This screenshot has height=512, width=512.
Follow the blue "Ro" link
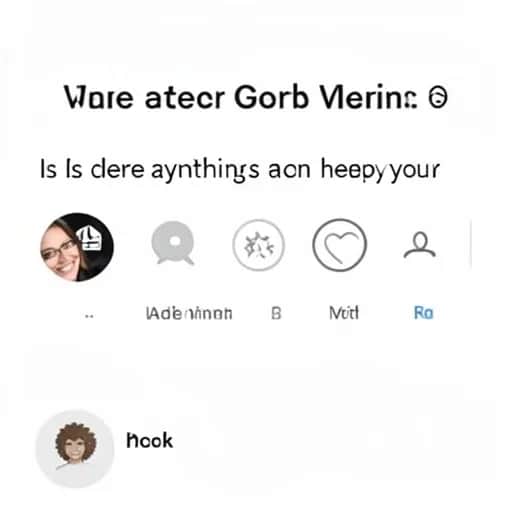point(423,313)
